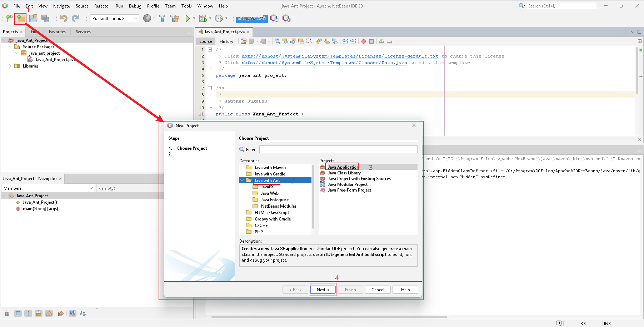Screen dimensions: 644x327
Task: Toggle Fully Qualified Names in Navigator
Action: 61,313
